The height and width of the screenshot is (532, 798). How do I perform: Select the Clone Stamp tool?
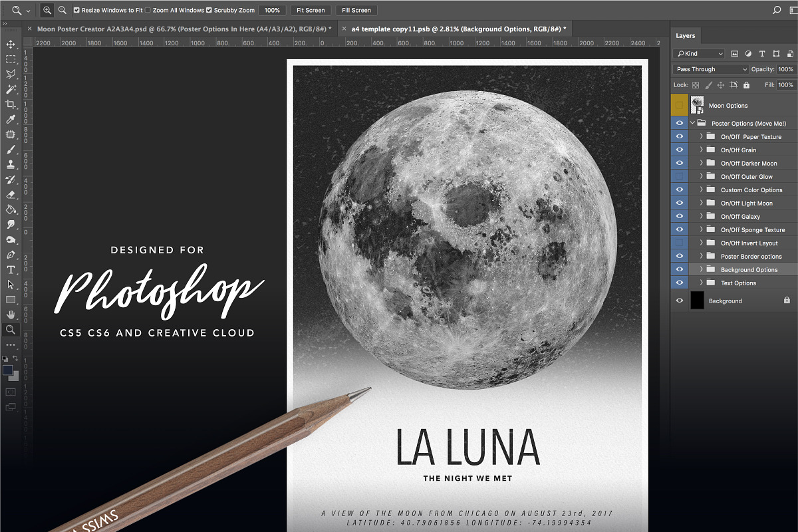pos(11,164)
